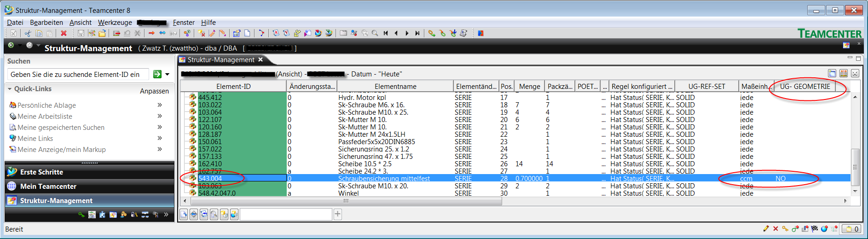Click the previous left-arrow toolbar button
This screenshot has height=239, width=868.
pyautogui.click(x=396, y=33)
